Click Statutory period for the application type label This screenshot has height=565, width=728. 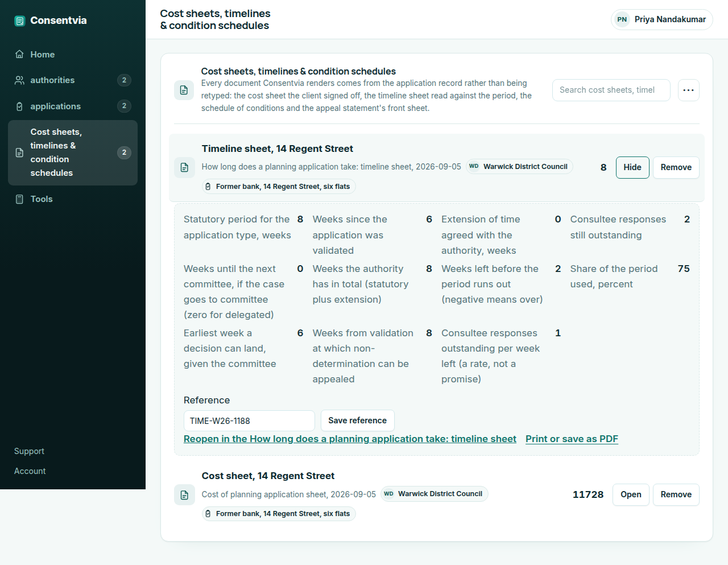pos(237,227)
